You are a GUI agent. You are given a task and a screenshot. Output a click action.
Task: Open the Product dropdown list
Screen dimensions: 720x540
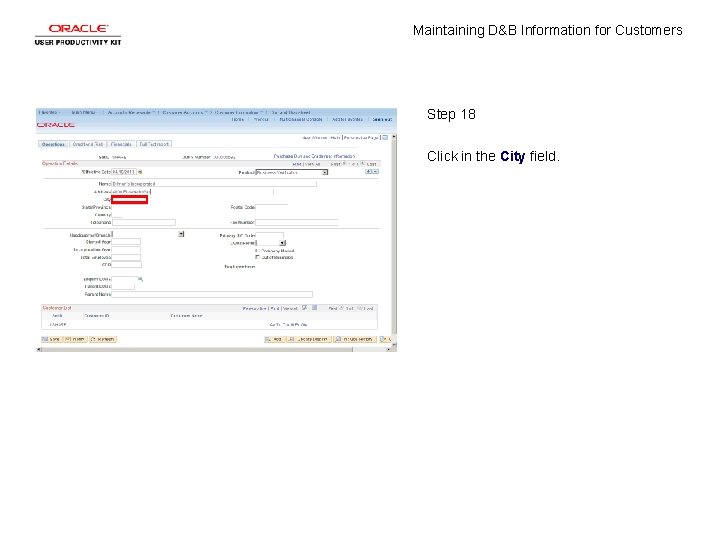tap(325, 173)
